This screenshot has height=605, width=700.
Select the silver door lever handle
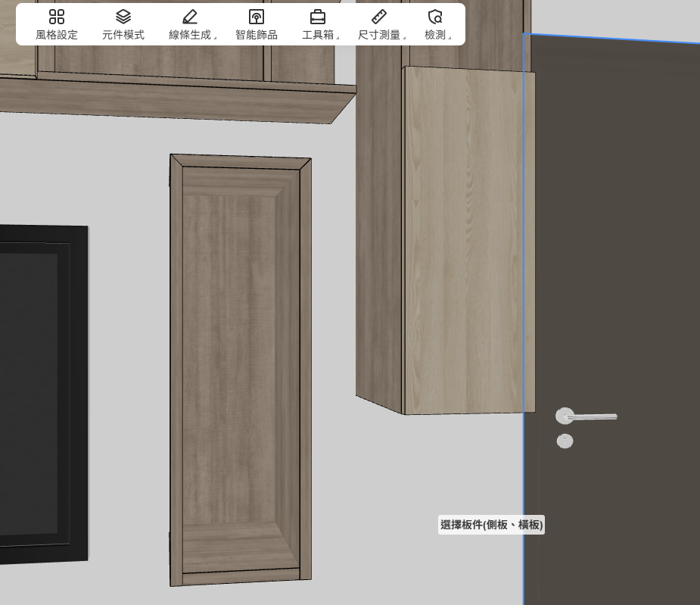594,416
